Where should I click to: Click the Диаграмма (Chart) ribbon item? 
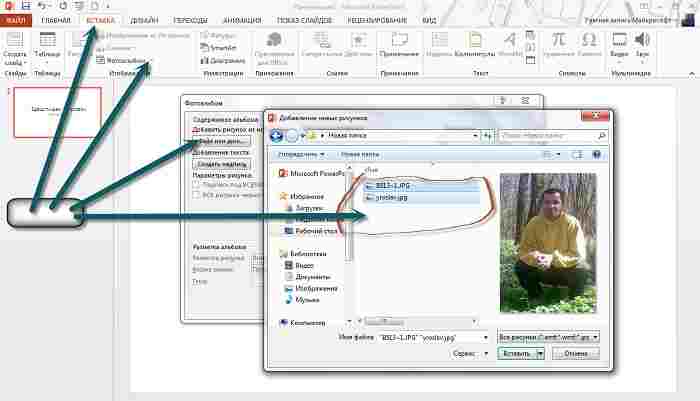click(223, 60)
